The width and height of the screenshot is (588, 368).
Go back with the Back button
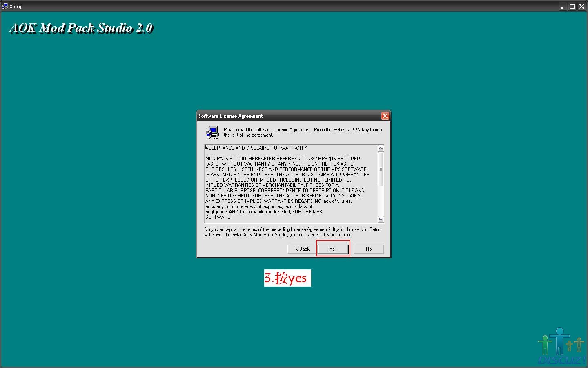click(302, 249)
